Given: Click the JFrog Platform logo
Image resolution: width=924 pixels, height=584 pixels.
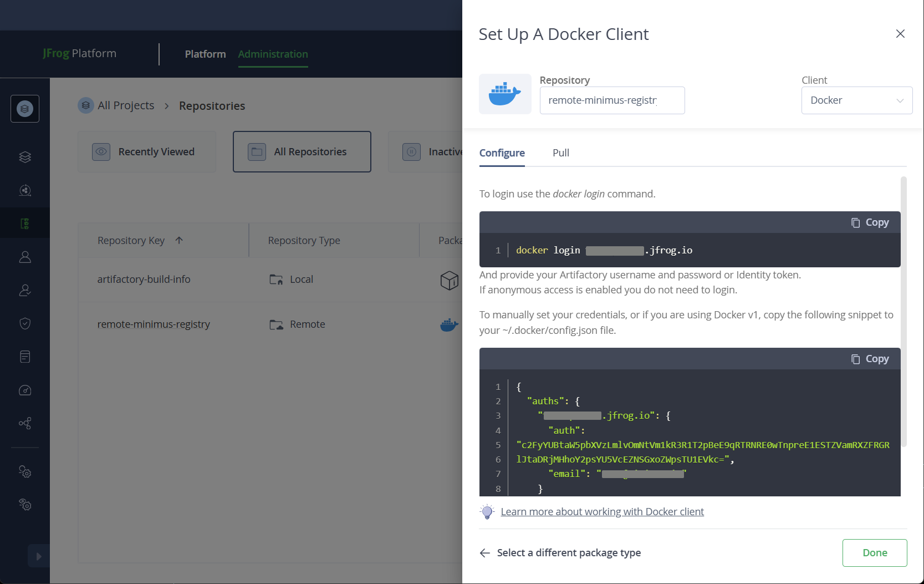Looking at the screenshot, I should pos(79,53).
